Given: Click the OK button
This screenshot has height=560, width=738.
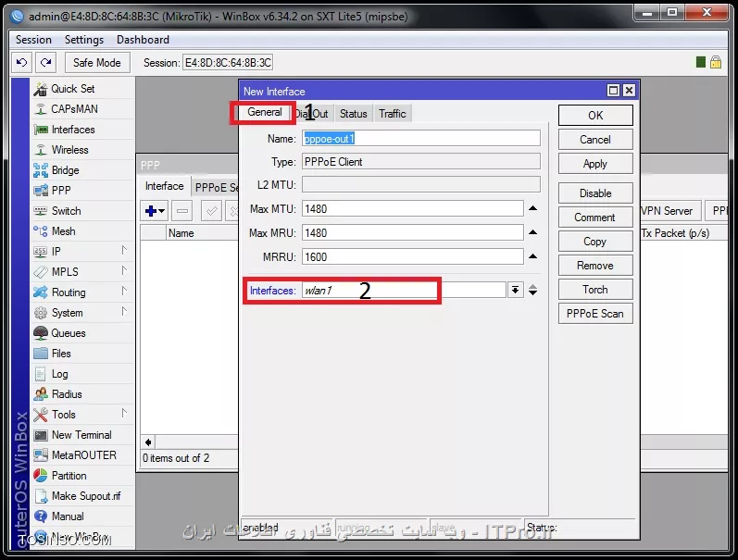Looking at the screenshot, I should pyautogui.click(x=595, y=116).
